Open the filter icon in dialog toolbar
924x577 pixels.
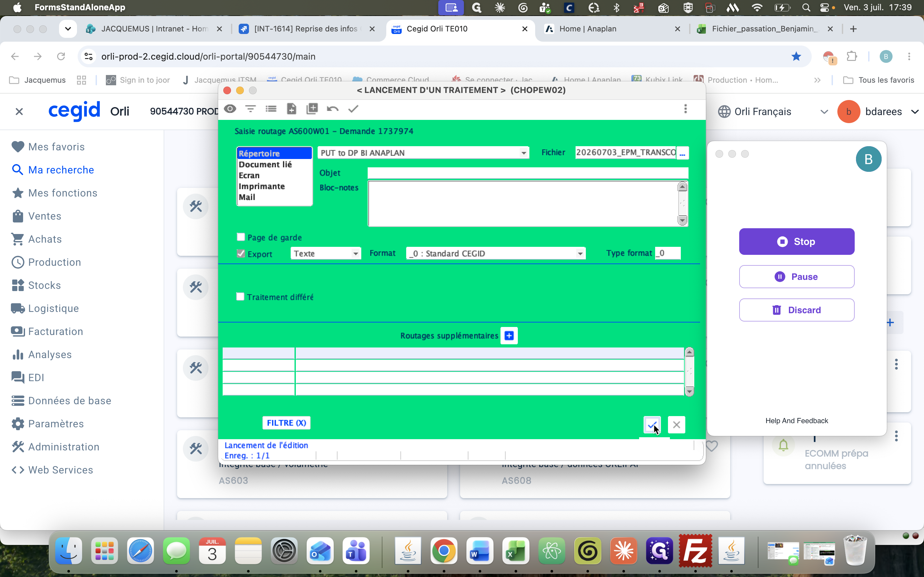tap(251, 109)
